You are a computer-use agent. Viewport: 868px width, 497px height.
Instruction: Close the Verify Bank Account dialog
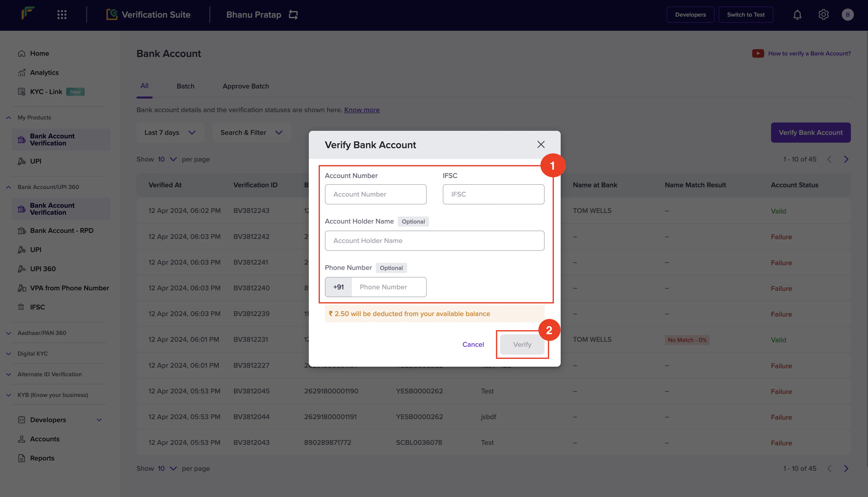[x=541, y=144]
